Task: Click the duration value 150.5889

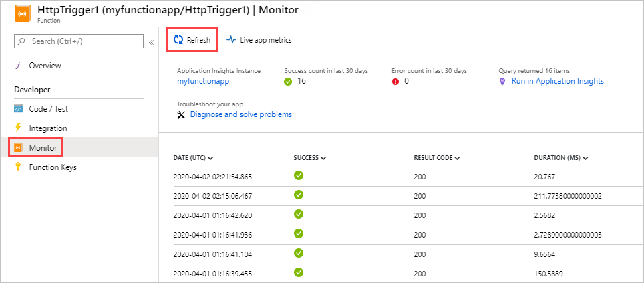Action: pos(548,274)
